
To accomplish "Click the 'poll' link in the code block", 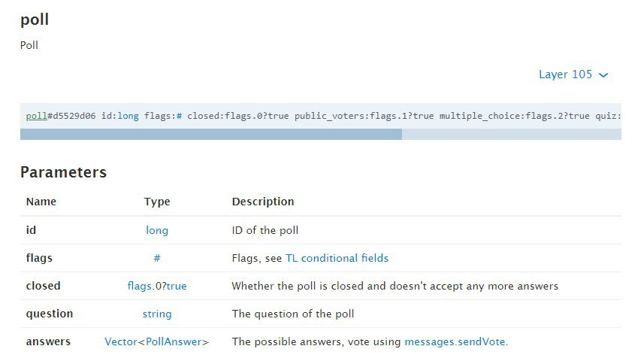I will tap(36, 116).
